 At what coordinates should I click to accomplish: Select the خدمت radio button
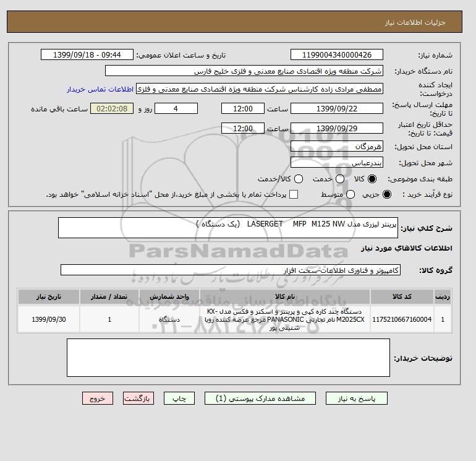pyautogui.click(x=340, y=179)
